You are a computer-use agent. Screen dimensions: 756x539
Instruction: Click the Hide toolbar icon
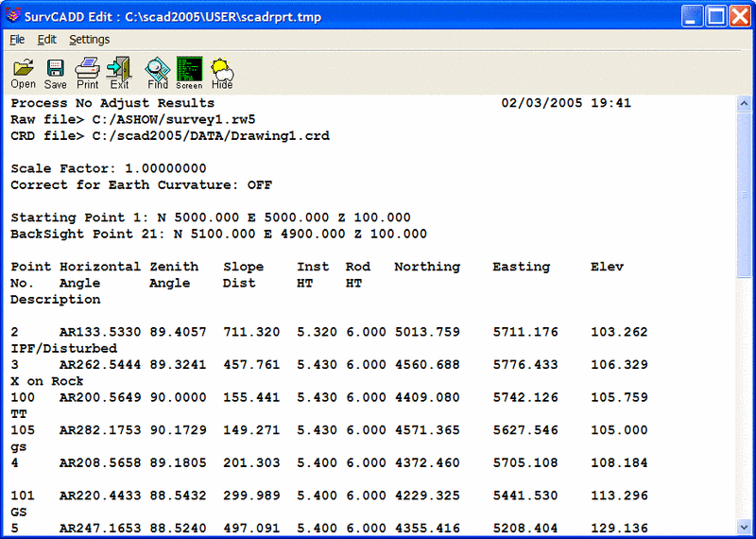(x=222, y=74)
